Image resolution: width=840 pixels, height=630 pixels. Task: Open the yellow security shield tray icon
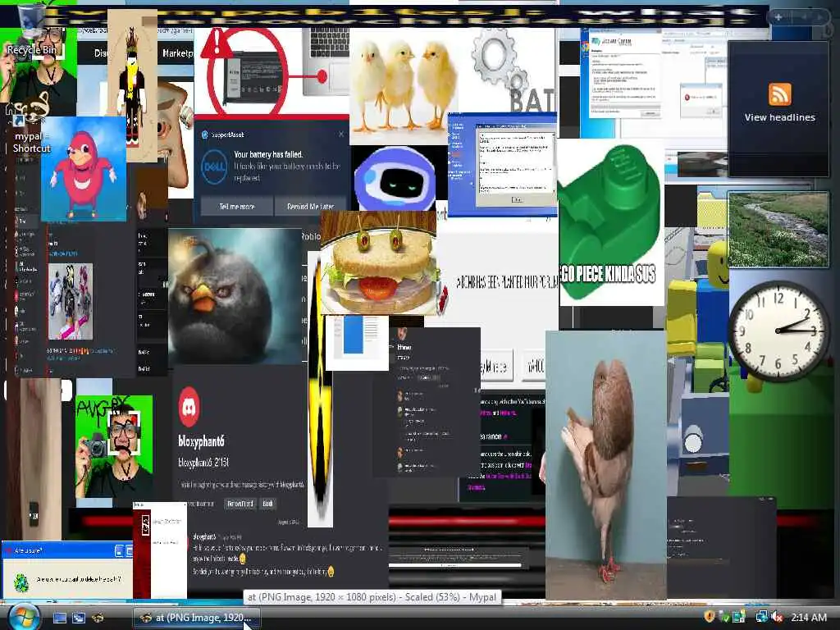(x=710, y=617)
